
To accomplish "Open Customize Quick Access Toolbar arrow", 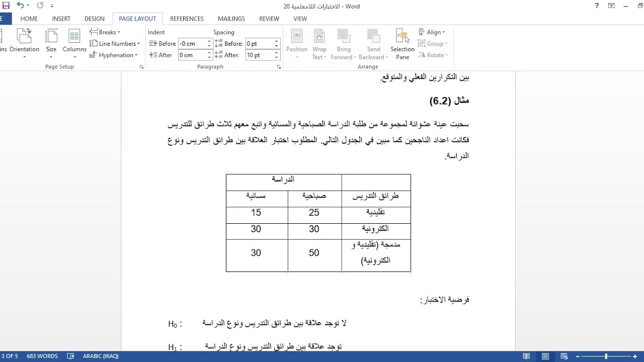I will [x=52, y=6].
